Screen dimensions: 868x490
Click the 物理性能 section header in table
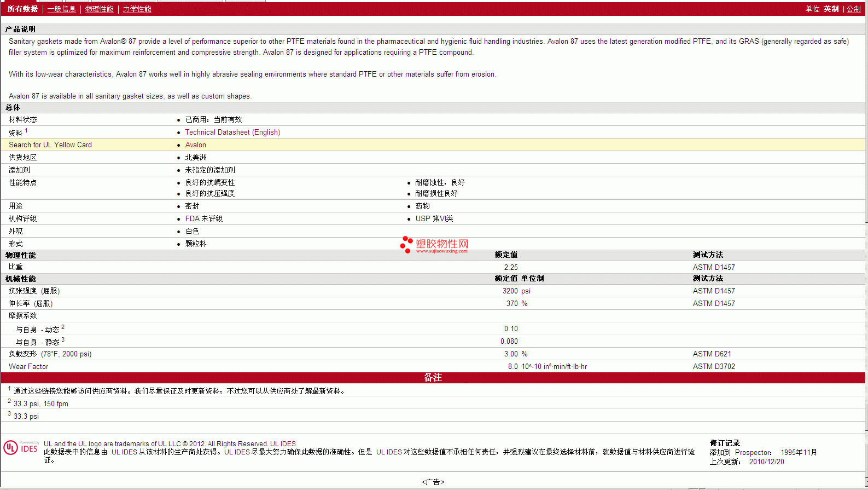pos(21,255)
